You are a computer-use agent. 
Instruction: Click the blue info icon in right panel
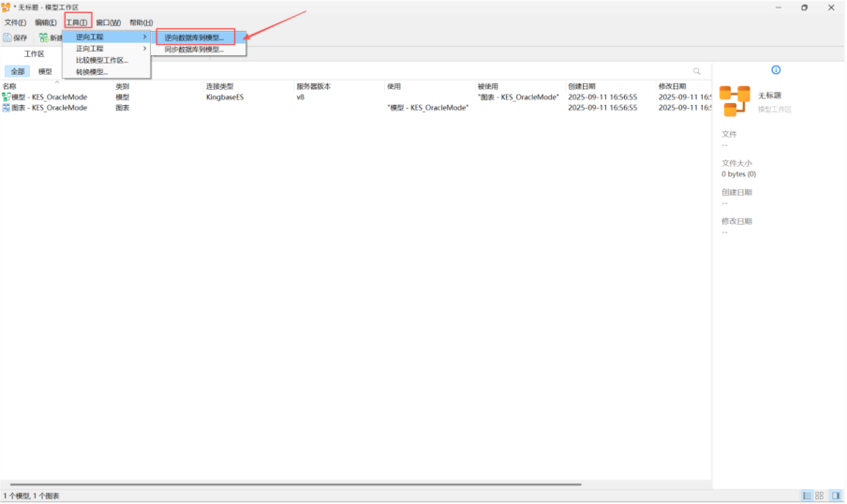[x=775, y=70]
